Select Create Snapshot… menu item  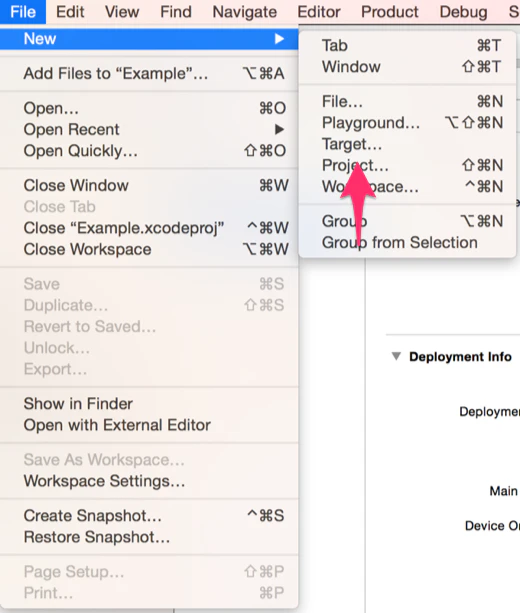[149, 516]
